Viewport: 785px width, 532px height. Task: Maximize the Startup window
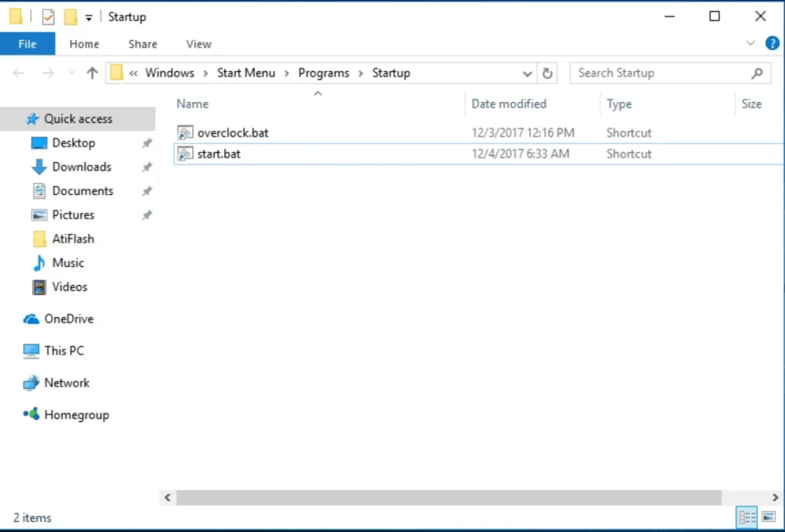tap(714, 16)
